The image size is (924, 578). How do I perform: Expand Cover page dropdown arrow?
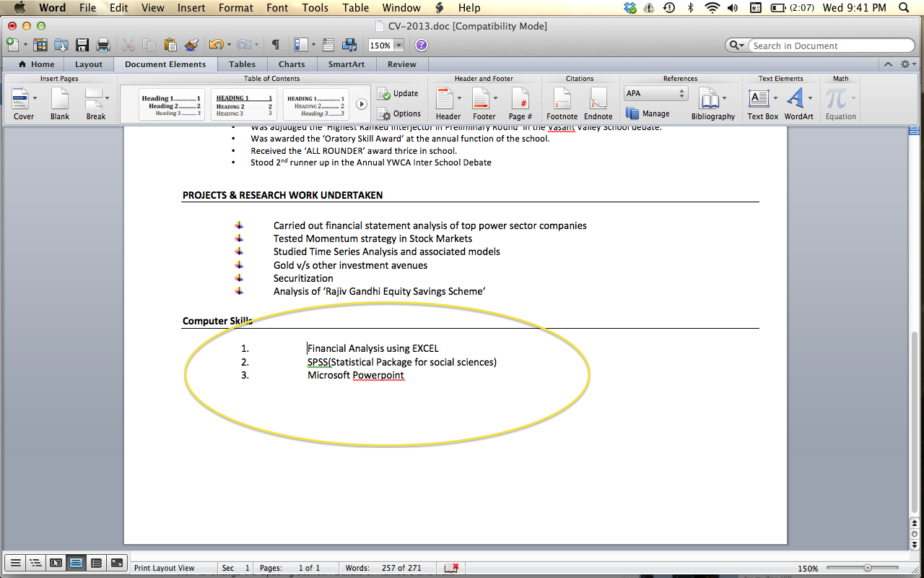[36, 97]
